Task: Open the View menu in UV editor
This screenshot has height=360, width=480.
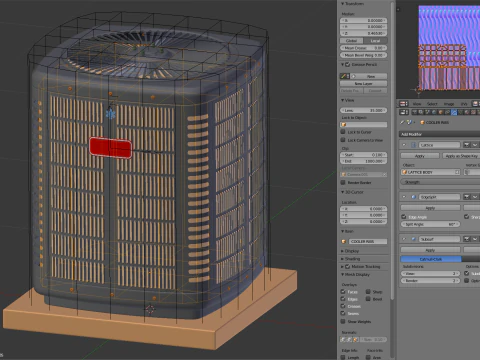Action: pyautogui.click(x=417, y=104)
